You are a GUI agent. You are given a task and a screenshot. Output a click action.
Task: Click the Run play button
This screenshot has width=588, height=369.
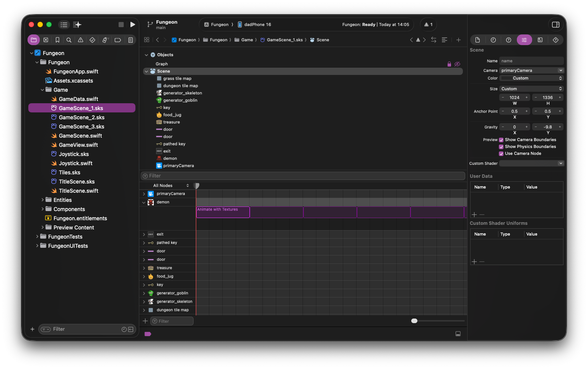click(x=132, y=24)
